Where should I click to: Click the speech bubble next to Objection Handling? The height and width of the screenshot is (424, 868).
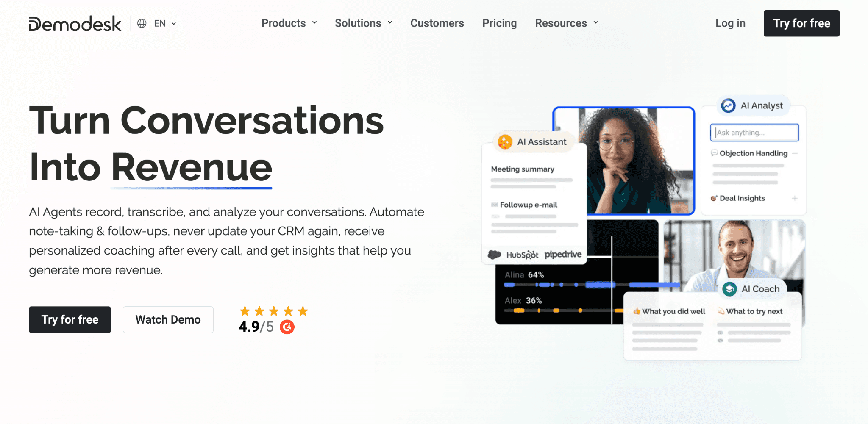point(714,153)
